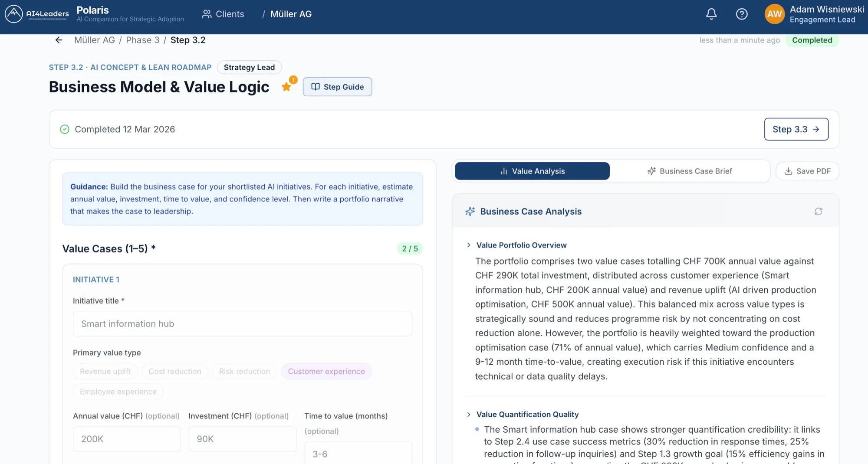Click the Completed status badge
868x464 pixels.
point(812,40)
